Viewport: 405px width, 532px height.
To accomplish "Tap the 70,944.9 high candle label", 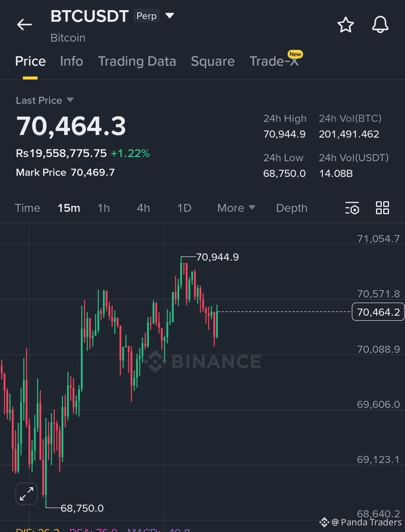I will 217,257.
